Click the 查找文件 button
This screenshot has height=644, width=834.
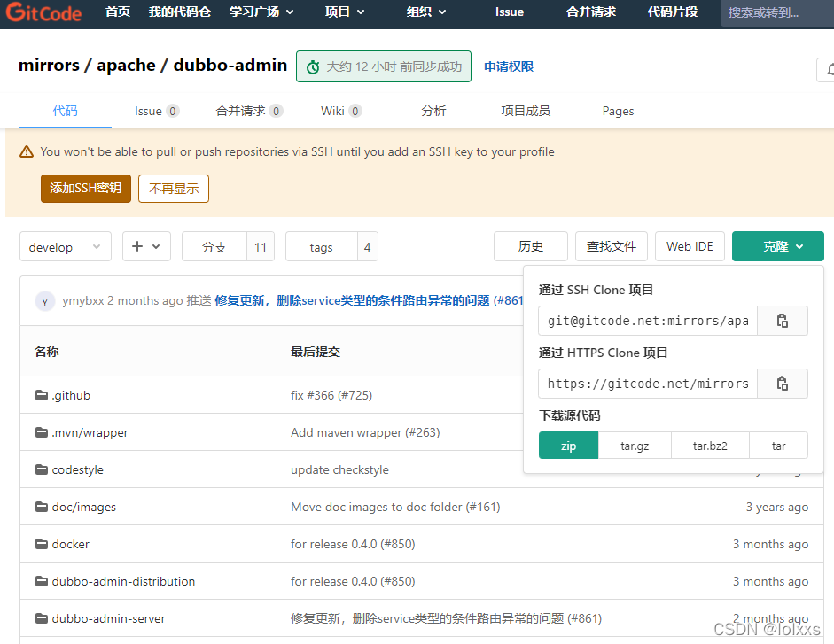click(x=612, y=246)
